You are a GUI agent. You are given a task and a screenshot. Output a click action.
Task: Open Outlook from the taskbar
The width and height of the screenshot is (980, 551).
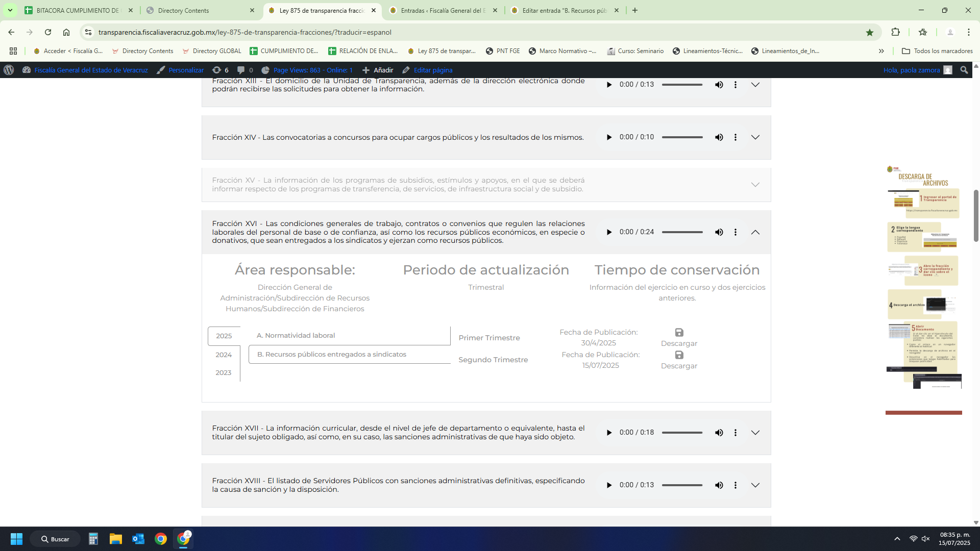point(138,539)
